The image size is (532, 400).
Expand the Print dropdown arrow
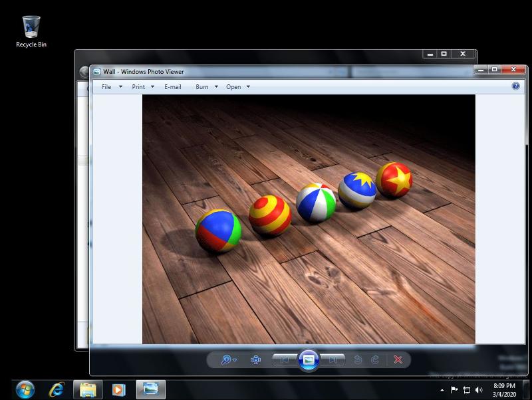(153, 87)
